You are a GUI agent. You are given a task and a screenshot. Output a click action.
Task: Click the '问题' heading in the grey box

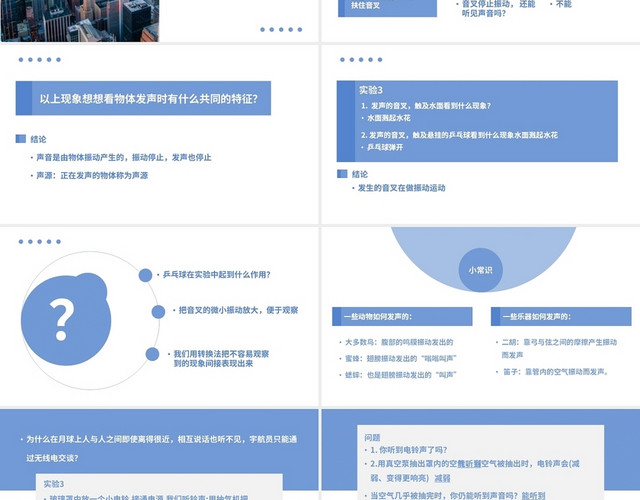[372, 438]
